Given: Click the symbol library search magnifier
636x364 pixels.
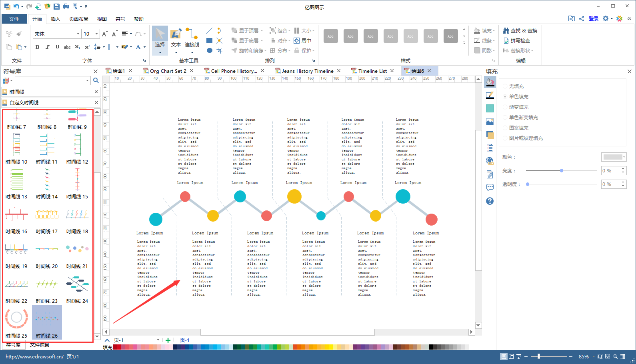Looking at the screenshot, I should (96, 80).
